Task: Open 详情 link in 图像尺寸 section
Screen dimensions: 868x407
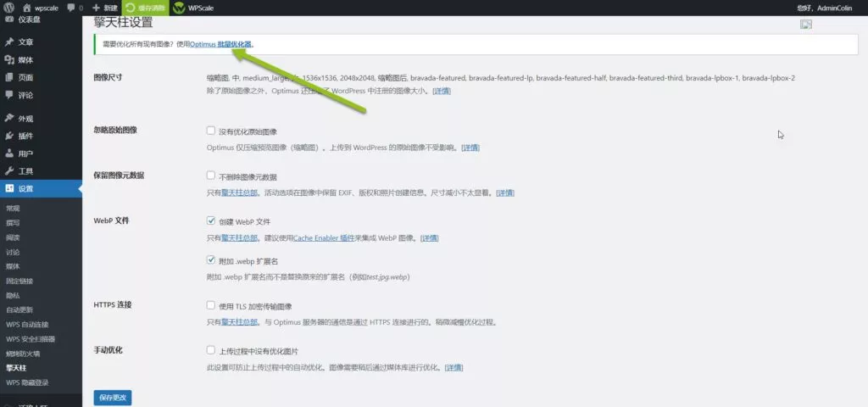Action: click(x=442, y=91)
